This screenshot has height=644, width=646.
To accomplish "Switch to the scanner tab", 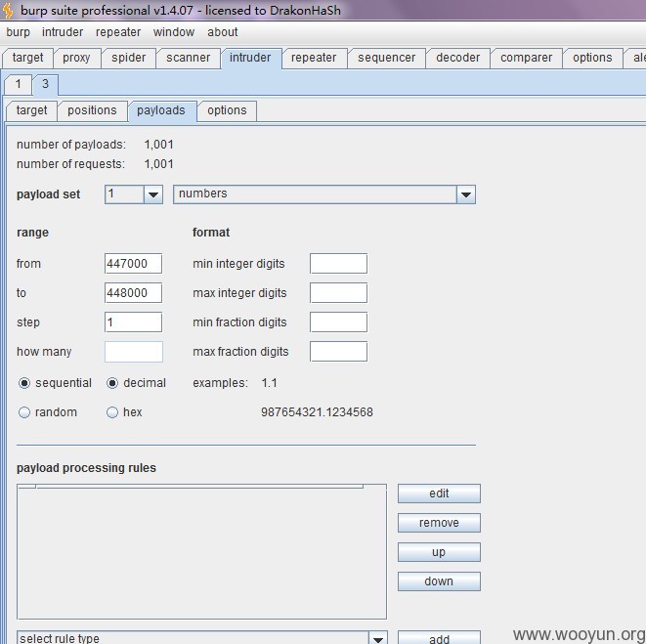I will (x=189, y=58).
